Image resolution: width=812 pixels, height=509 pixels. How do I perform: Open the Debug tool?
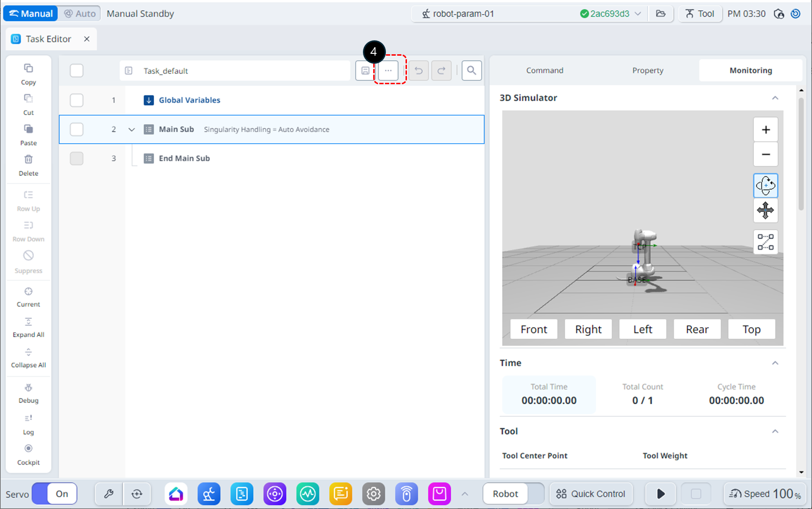[28, 388]
